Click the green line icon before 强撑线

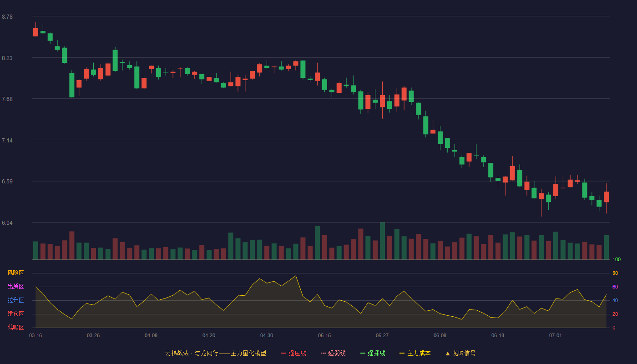point(363,353)
